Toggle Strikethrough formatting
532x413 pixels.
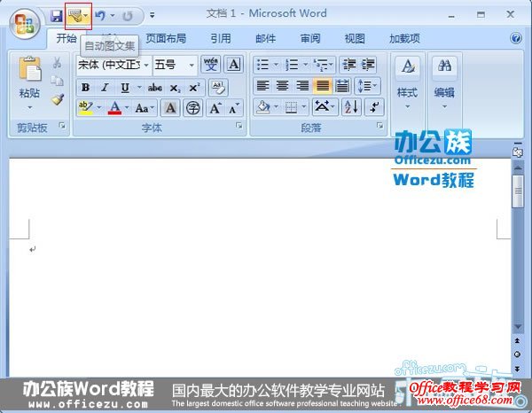click(x=154, y=88)
